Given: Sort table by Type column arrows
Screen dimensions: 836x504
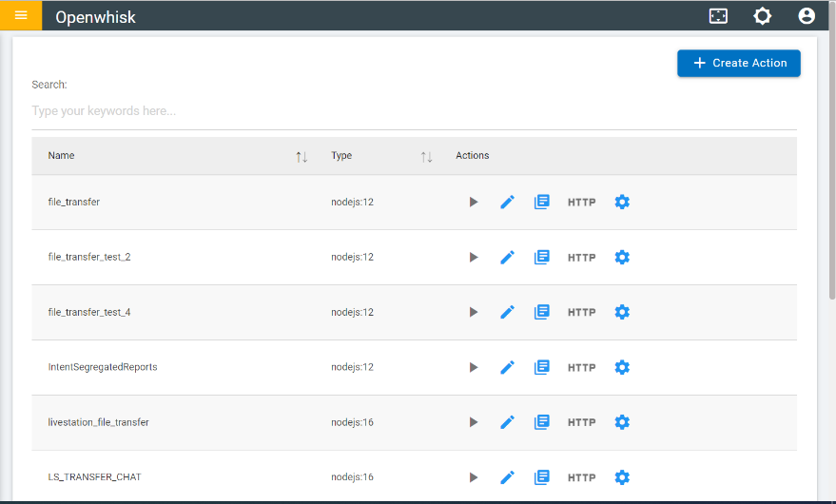Looking at the screenshot, I should 426,157.
